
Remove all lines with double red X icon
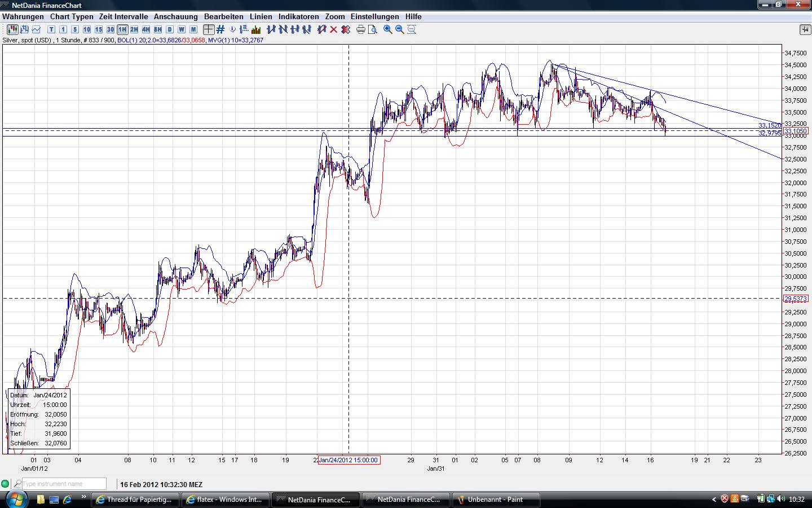(346, 29)
